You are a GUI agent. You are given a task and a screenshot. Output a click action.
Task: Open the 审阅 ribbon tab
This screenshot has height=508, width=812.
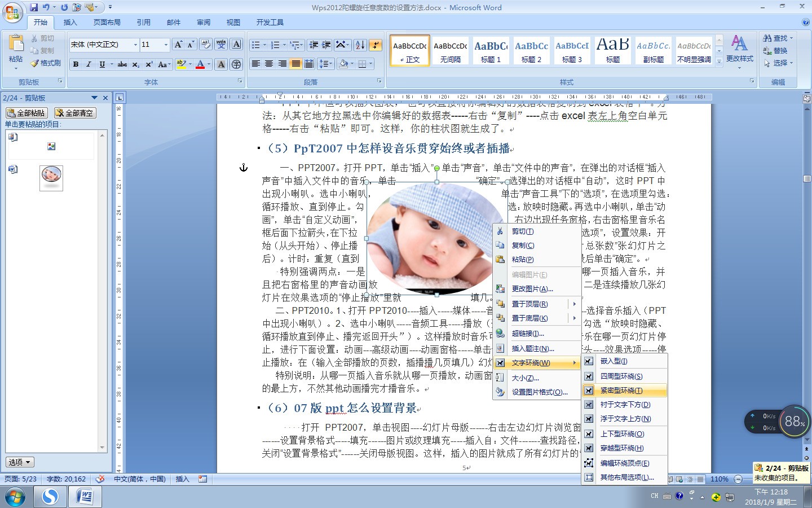click(204, 23)
